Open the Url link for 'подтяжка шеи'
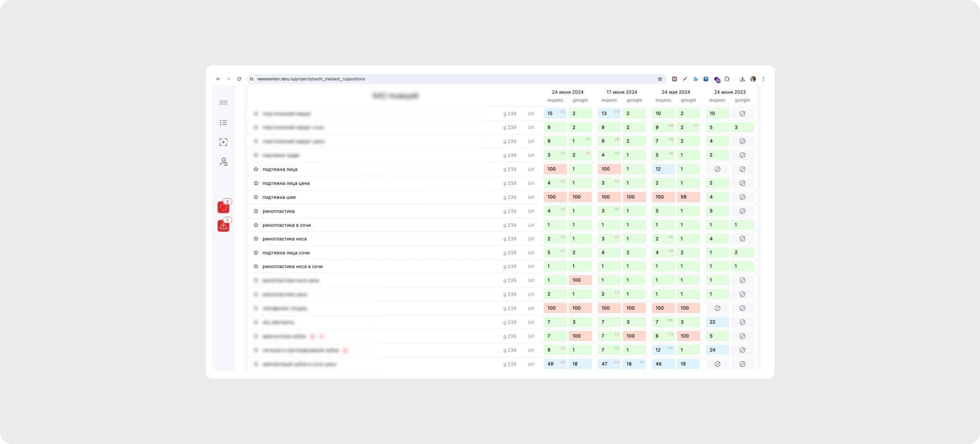 click(x=531, y=197)
